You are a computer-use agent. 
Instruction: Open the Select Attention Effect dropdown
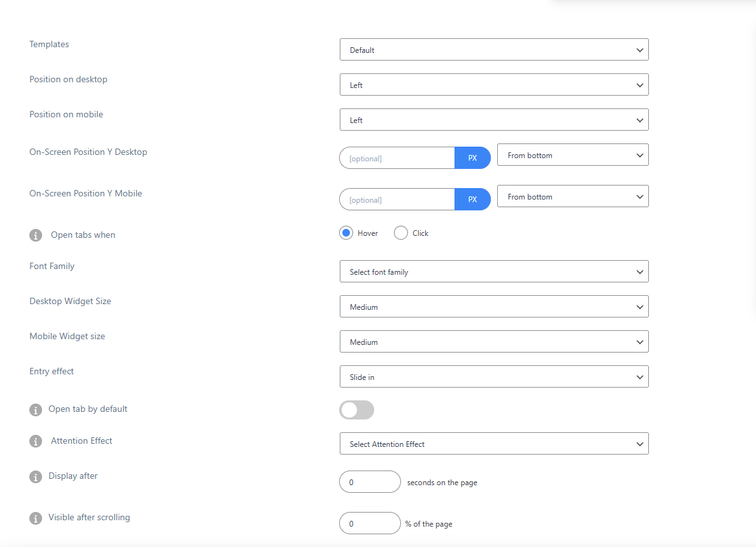tap(494, 444)
